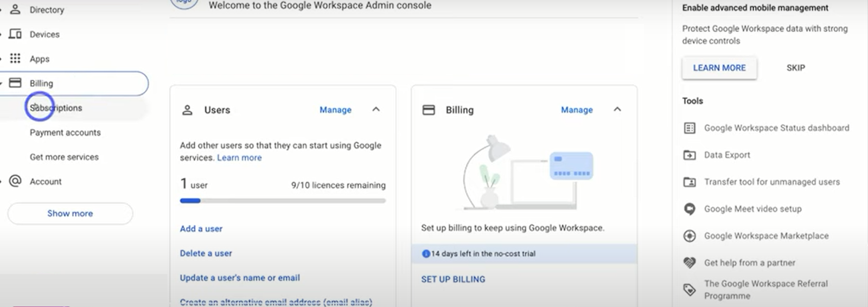Open Payment accounts under Billing

pos(65,132)
